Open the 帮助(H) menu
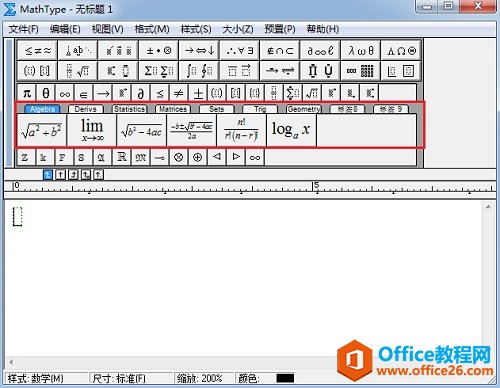Image resolution: width=500 pixels, height=388 pixels. click(x=323, y=29)
